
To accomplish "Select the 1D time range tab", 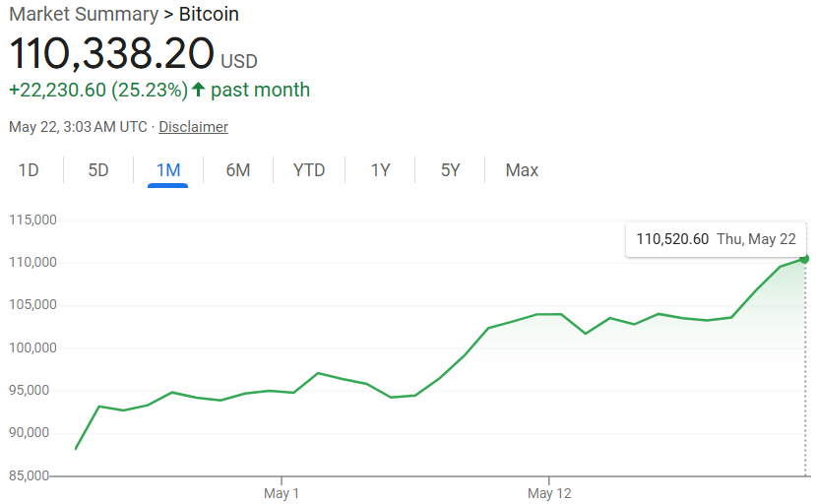I will [x=29, y=170].
